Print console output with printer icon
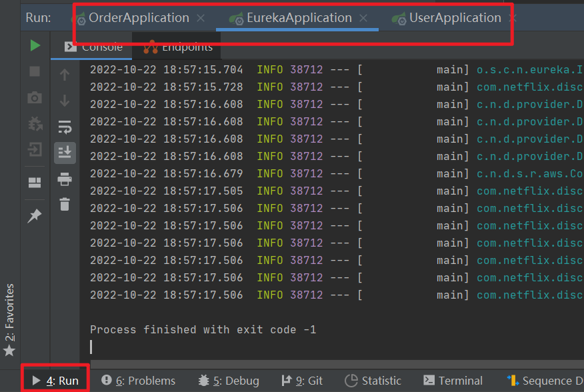This screenshot has width=584, height=392. point(65,179)
